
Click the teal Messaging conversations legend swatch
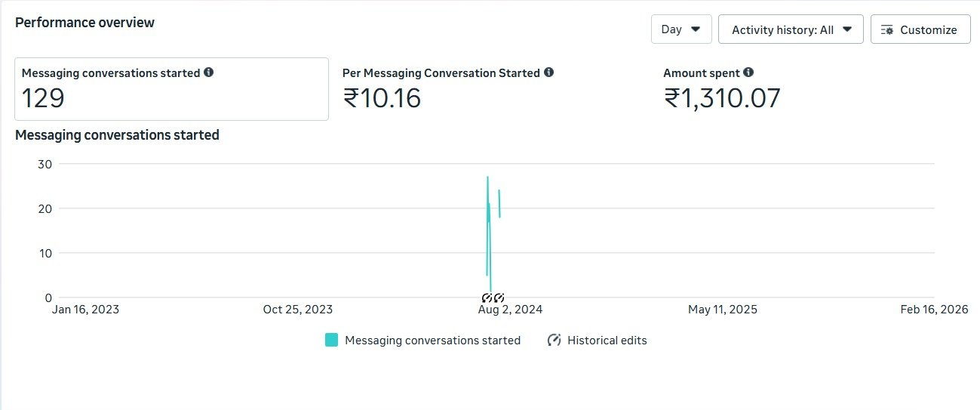pyautogui.click(x=331, y=340)
